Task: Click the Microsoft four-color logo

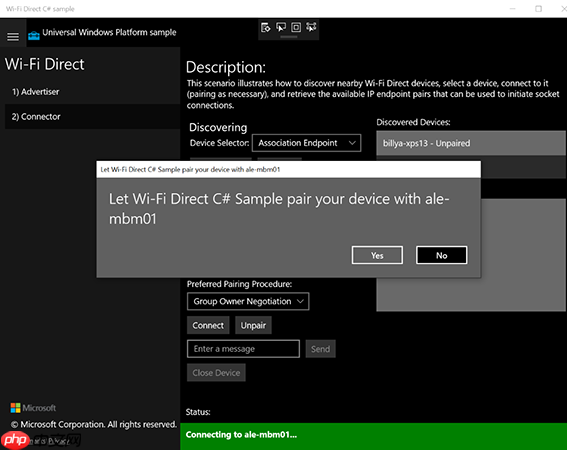Action: (16, 408)
